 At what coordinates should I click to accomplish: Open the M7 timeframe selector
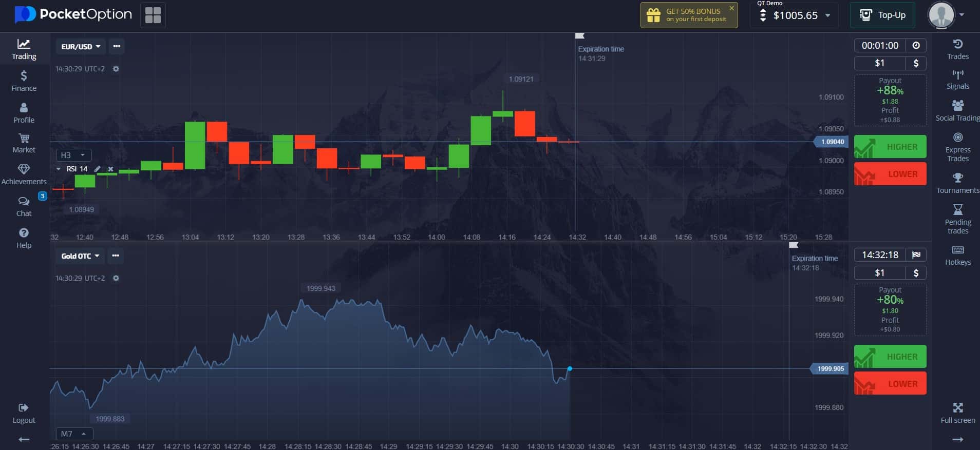pyautogui.click(x=74, y=434)
